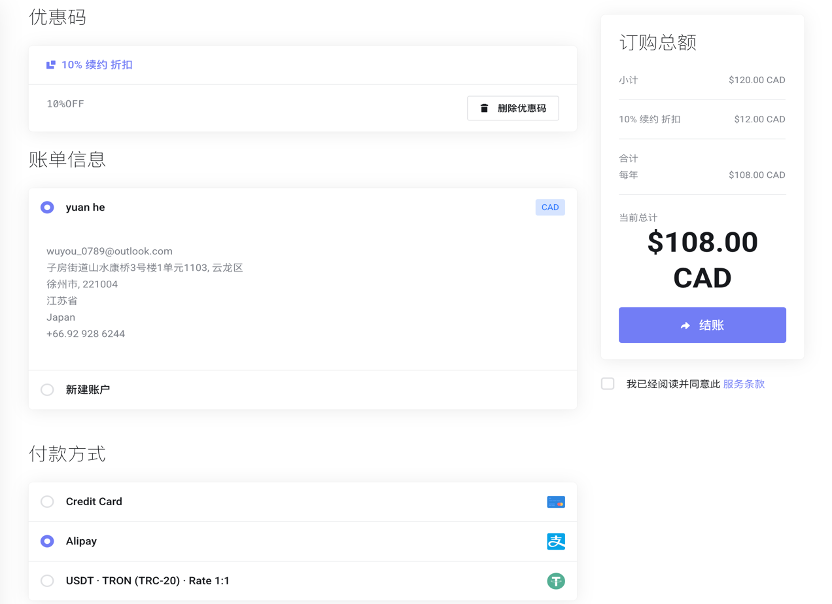Click the CAD currency badge
The height and width of the screenshot is (604, 832).
pyautogui.click(x=550, y=208)
